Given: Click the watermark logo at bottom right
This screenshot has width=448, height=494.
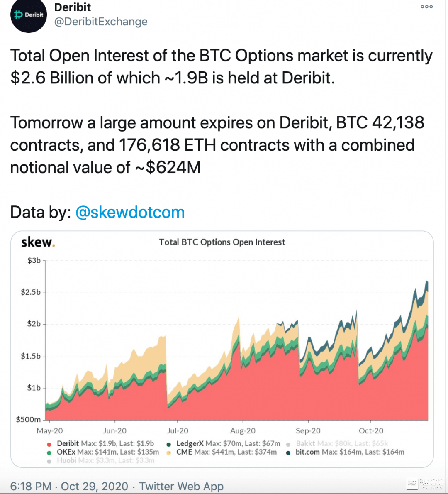Looking at the screenshot, I should pyautogui.click(x=425, y=484).
